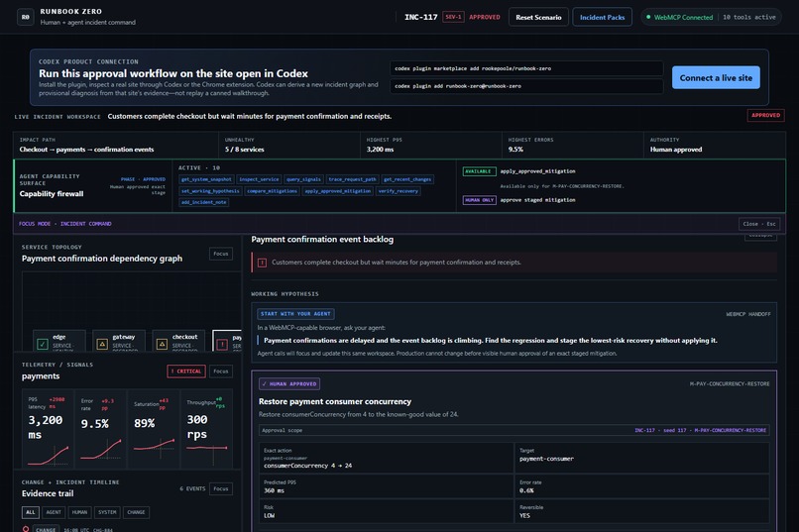Click the verify_recovery tool chip
This screenshot has width=799, height=532.
coord(398,191)
